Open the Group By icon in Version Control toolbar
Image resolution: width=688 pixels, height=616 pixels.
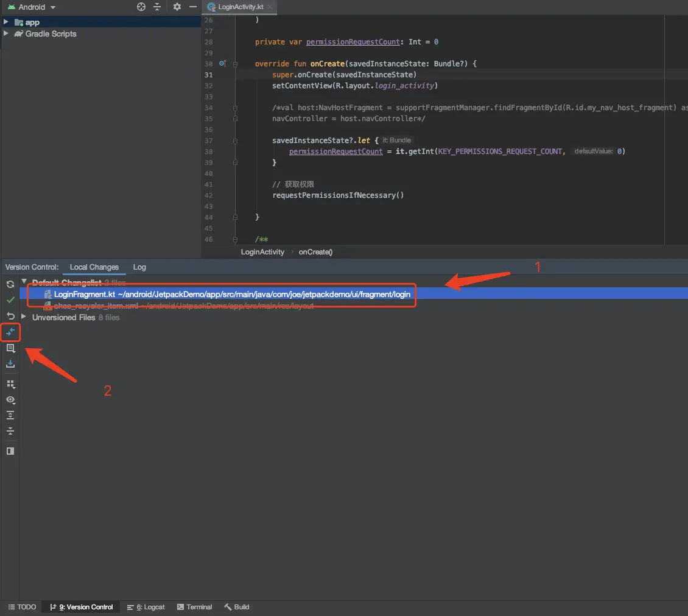point(10,384)
